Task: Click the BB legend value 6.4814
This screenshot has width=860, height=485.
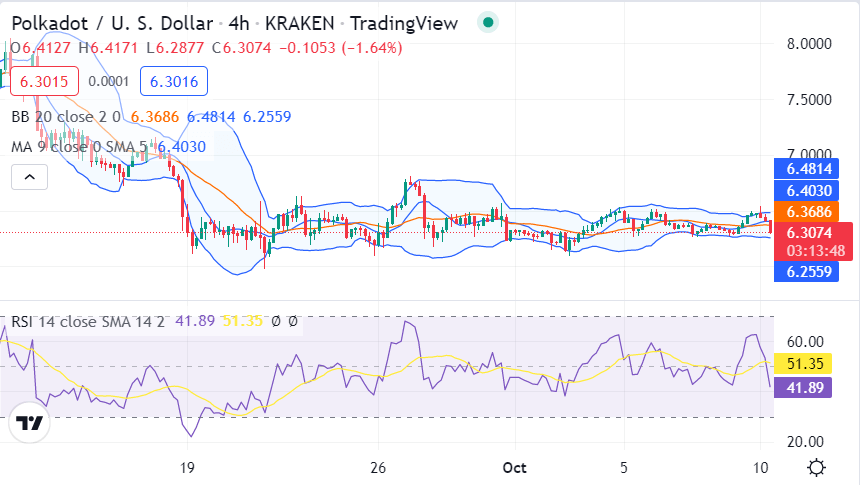Action: (x=211, y=117)
